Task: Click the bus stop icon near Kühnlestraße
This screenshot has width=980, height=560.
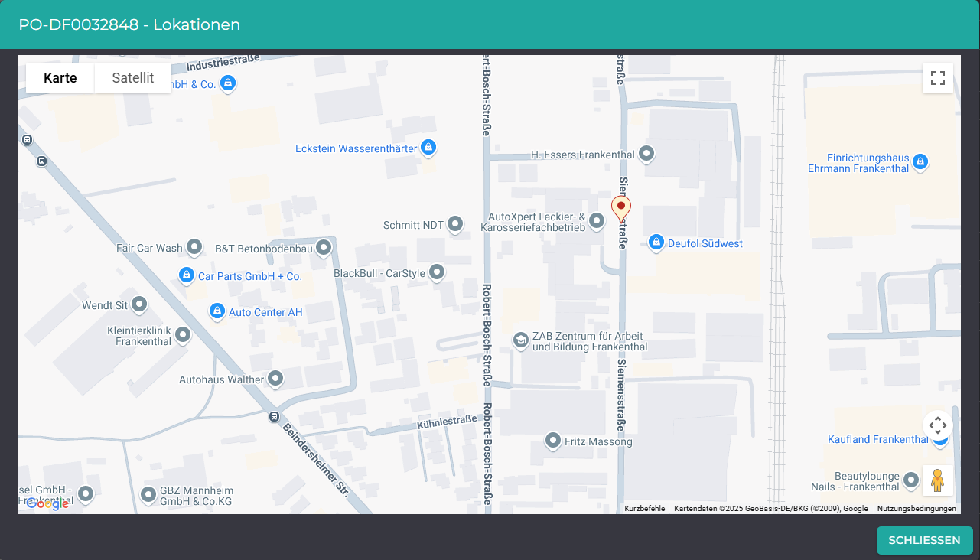Action: [x=273, y=417]
